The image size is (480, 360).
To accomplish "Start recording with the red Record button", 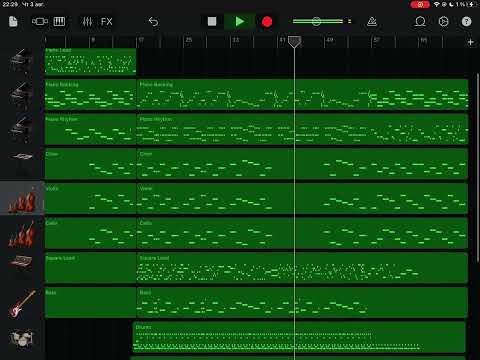I will [267, 22].
